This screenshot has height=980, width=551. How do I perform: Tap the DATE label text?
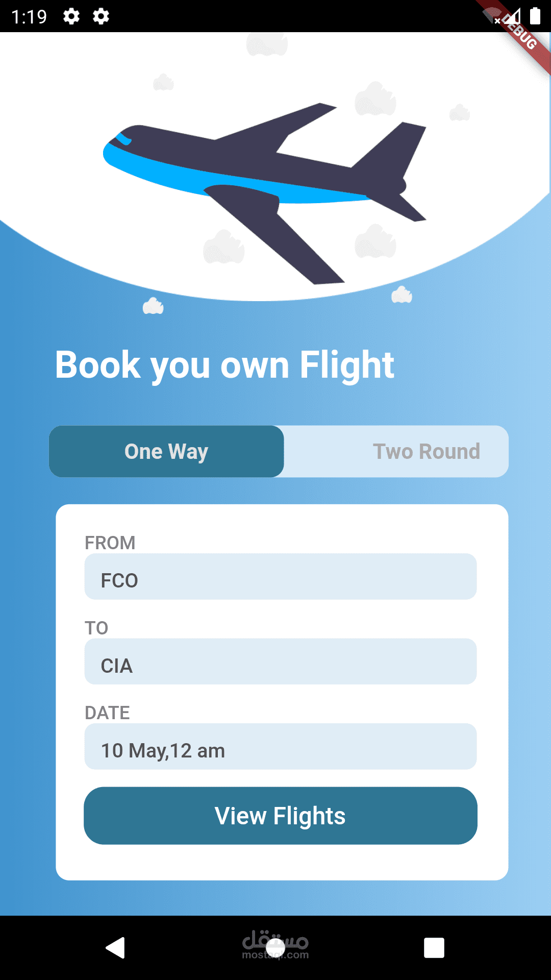click(x=107, y=713)
